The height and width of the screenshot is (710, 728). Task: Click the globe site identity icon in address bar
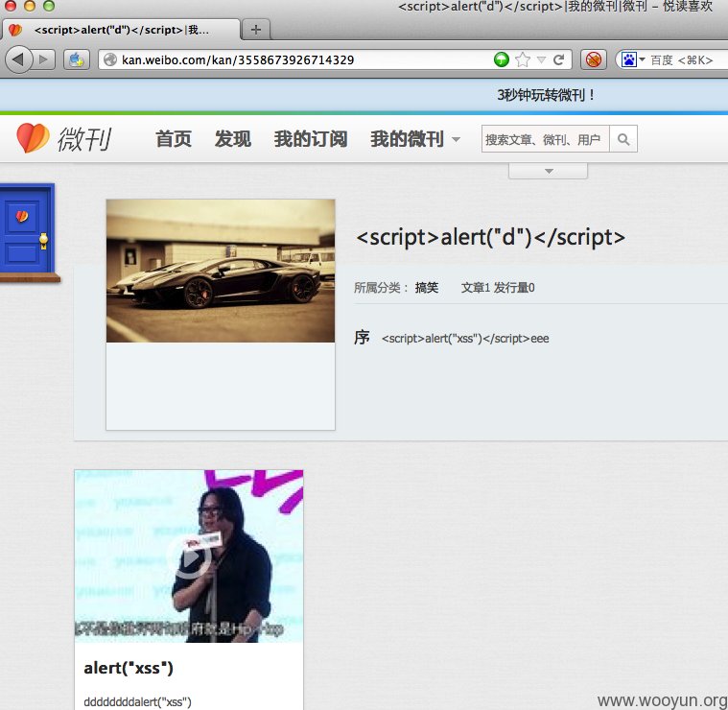click(110, 59)
